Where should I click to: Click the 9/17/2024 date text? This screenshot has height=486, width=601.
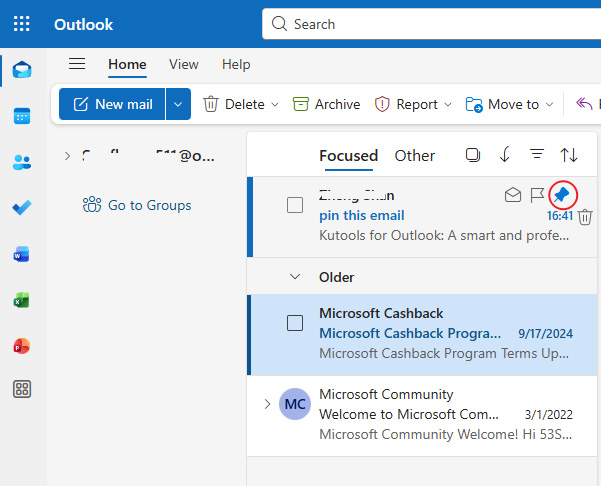[x=545, y=333]
